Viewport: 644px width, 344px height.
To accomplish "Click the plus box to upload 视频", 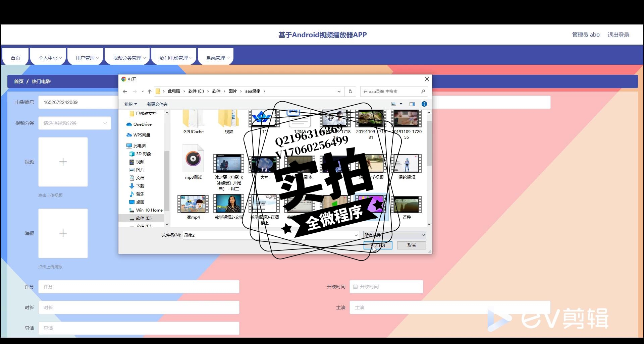I will pos(63,162).
